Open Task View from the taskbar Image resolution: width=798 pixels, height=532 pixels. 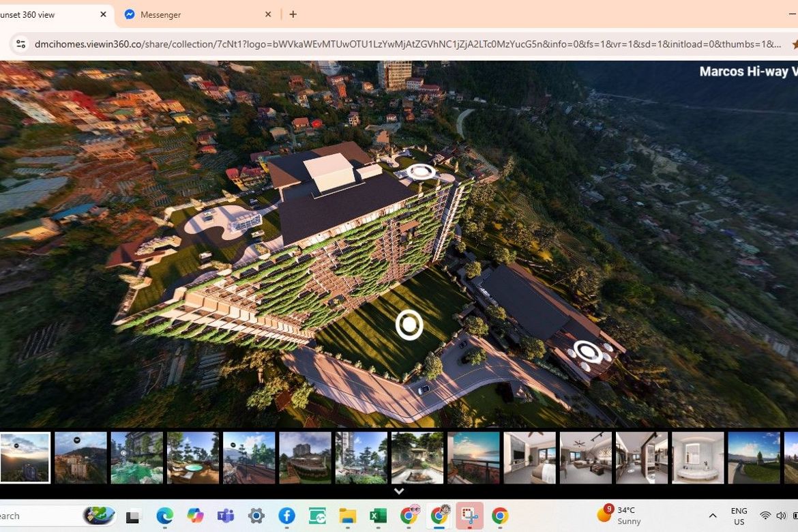(x=133, y=516)
